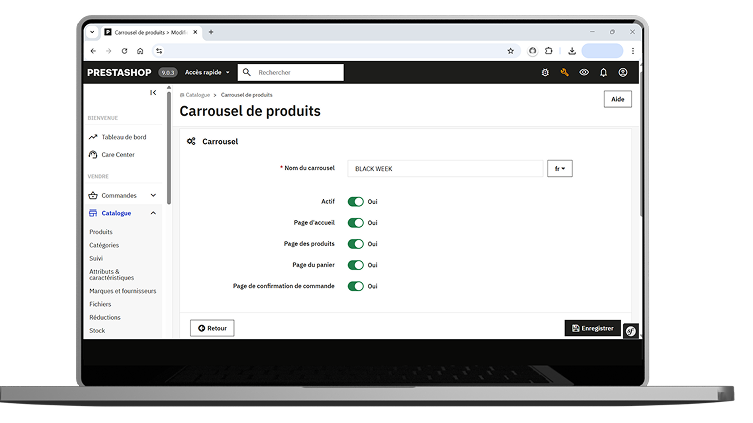Bookmark this page with the star
The image size is (753, 423).
coord(510,51)
